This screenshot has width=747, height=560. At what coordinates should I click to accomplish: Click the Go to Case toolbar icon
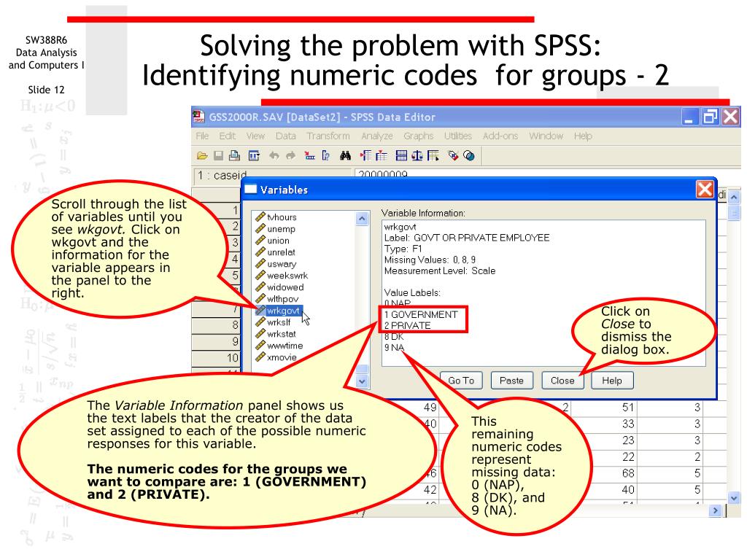309,156
